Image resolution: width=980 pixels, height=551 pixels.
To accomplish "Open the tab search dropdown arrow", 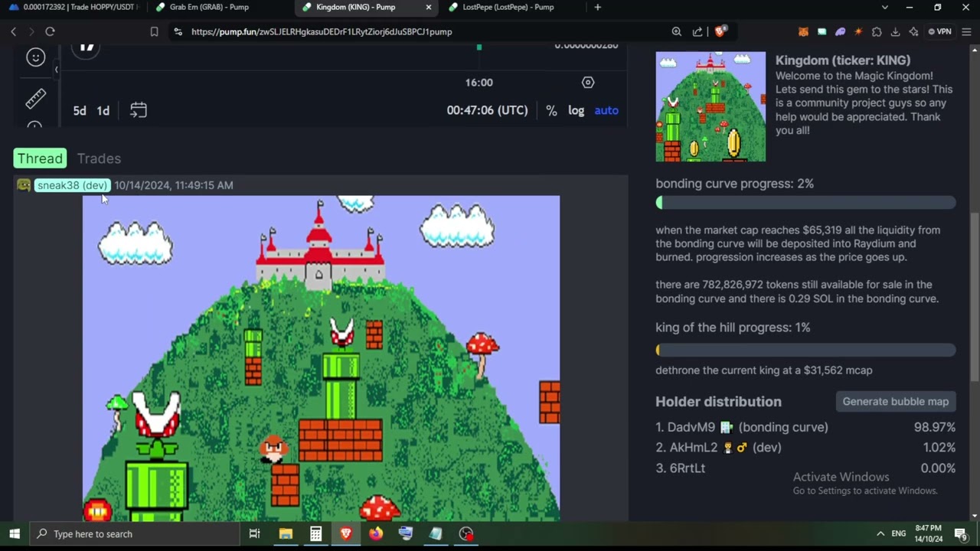I will (885, 8).
